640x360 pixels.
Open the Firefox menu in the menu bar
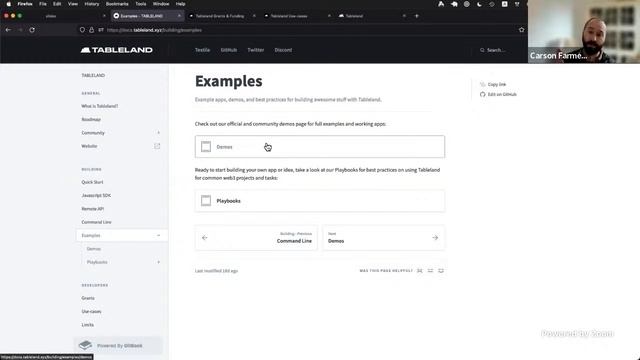pos(25,4)
